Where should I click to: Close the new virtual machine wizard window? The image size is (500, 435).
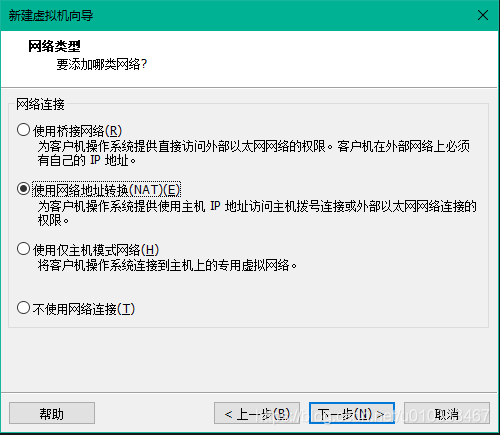(x=483, y=15)
